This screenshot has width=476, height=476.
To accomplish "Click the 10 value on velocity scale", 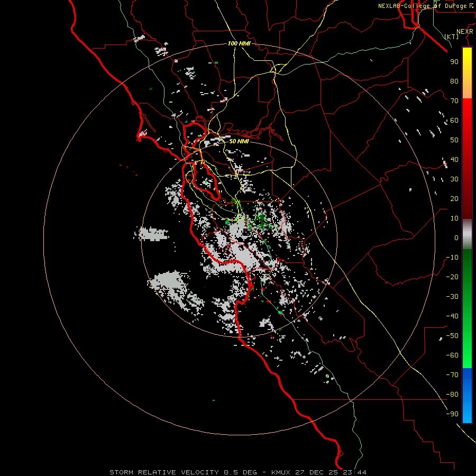I will [x=454, y=218].
